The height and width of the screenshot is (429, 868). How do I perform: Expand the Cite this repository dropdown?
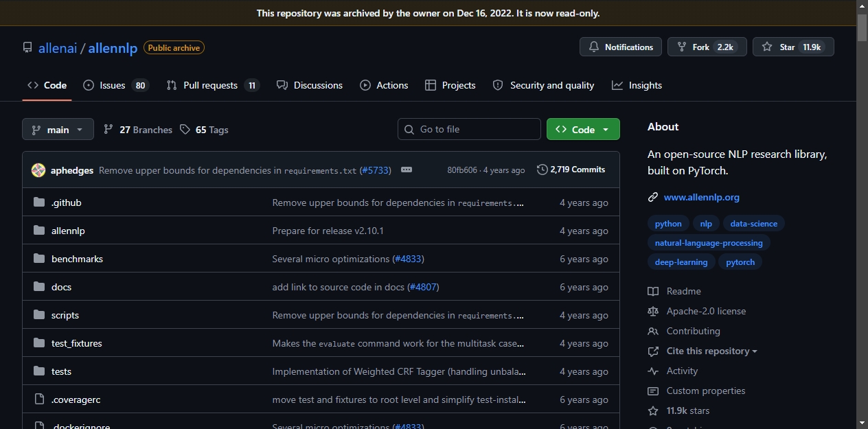click(x=711, y=351)
